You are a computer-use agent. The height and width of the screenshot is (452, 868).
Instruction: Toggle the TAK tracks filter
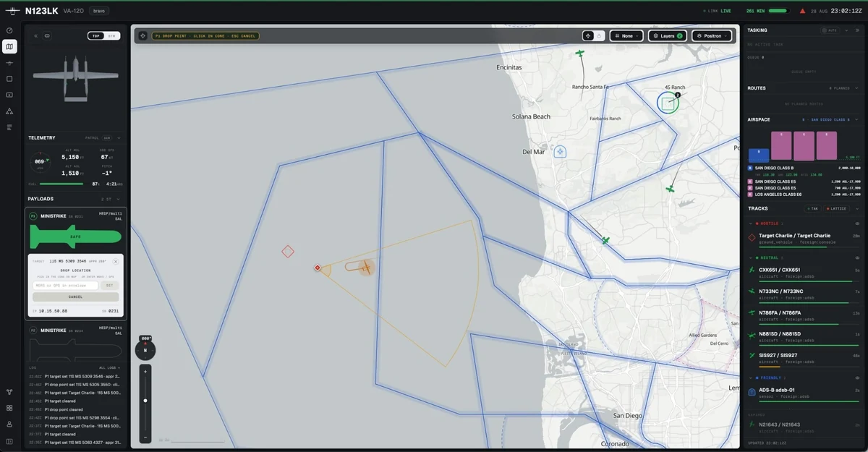pyautogui.click(x=812, y=208)
